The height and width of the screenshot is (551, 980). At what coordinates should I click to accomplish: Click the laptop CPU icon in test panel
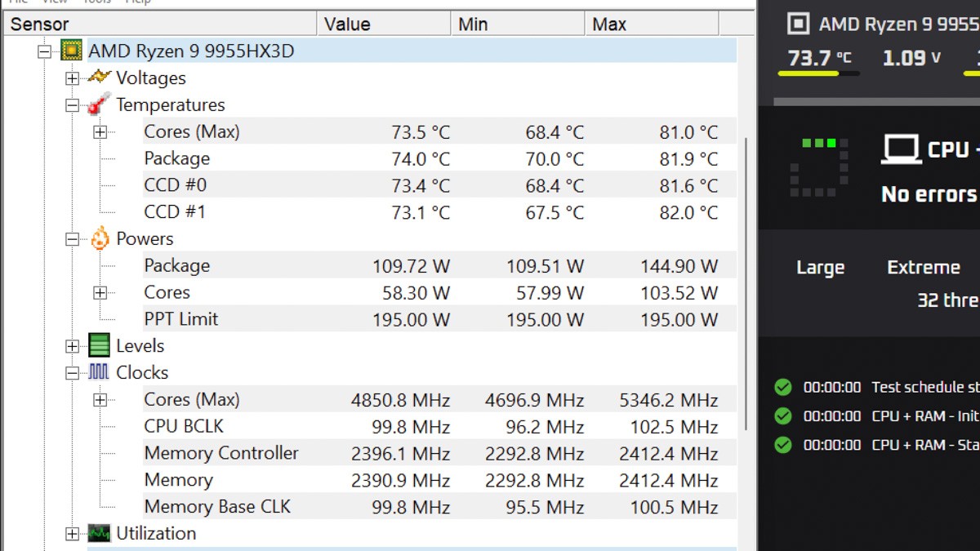point(901,149)
